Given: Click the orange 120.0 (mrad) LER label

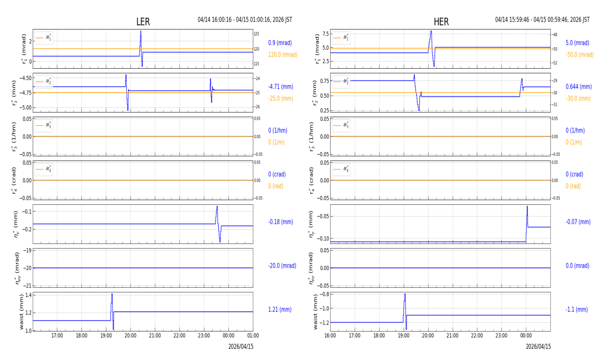Looking at the screenshot, I should pyautogui.click(x=283, y=55).
